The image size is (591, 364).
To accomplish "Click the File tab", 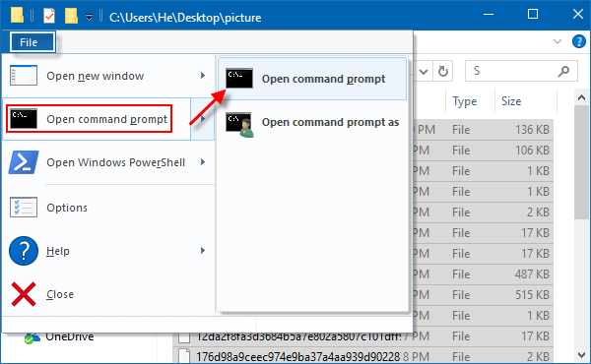I will pos(33,42).
